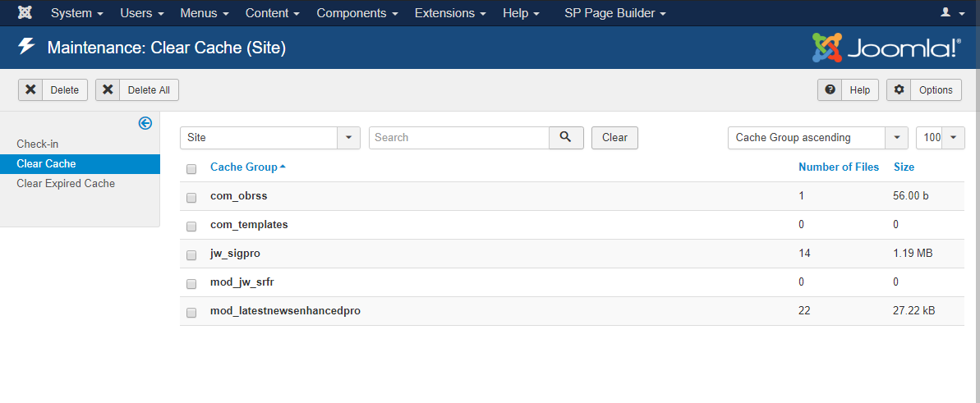This screenshot has width=980, height=403.
Task: Open the Extensions menu
Action: [449, 13]
